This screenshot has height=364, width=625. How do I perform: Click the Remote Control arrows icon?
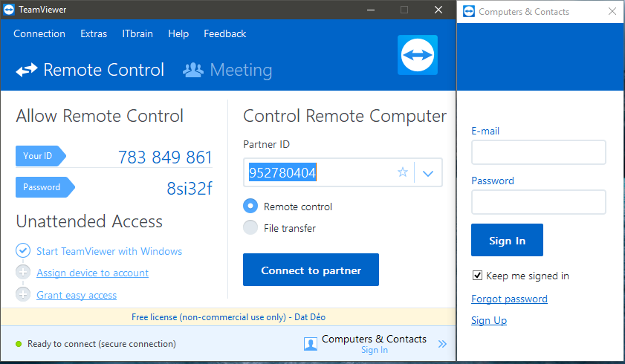click(27, 70)
